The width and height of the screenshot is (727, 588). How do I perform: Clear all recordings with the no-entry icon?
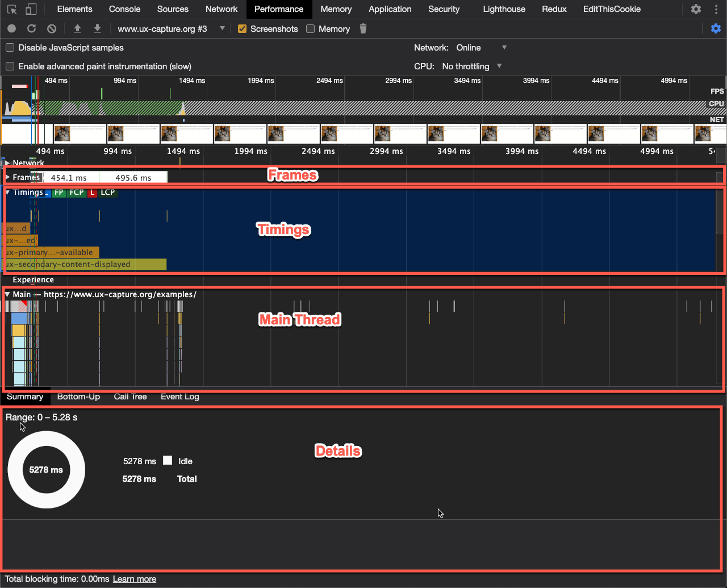click(51, 28)
